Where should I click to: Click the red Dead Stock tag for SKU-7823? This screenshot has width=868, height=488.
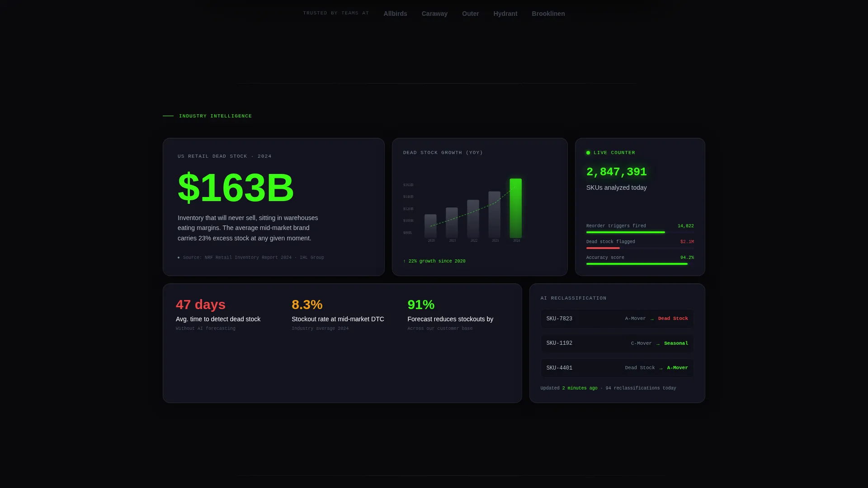pos(673,319)
